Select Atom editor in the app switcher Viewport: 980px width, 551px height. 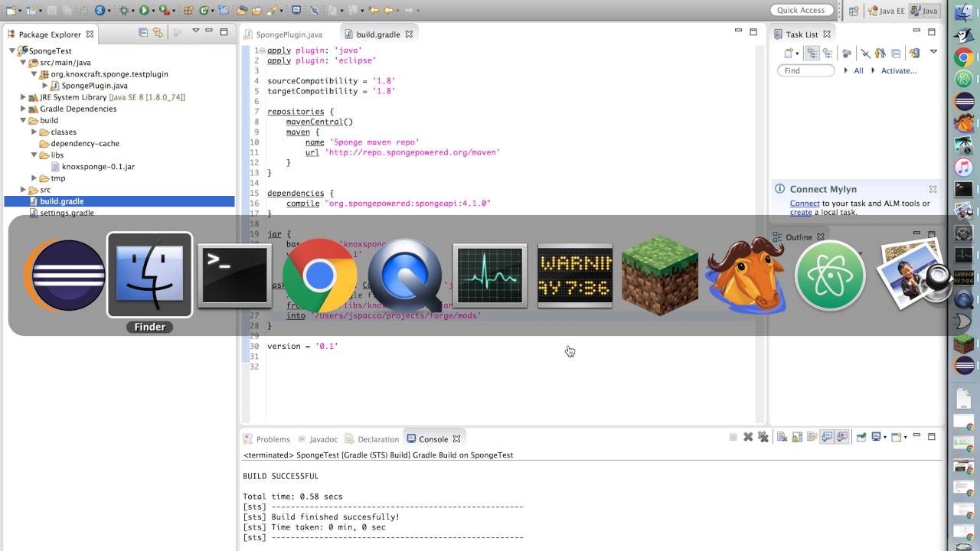click(831, 275)
